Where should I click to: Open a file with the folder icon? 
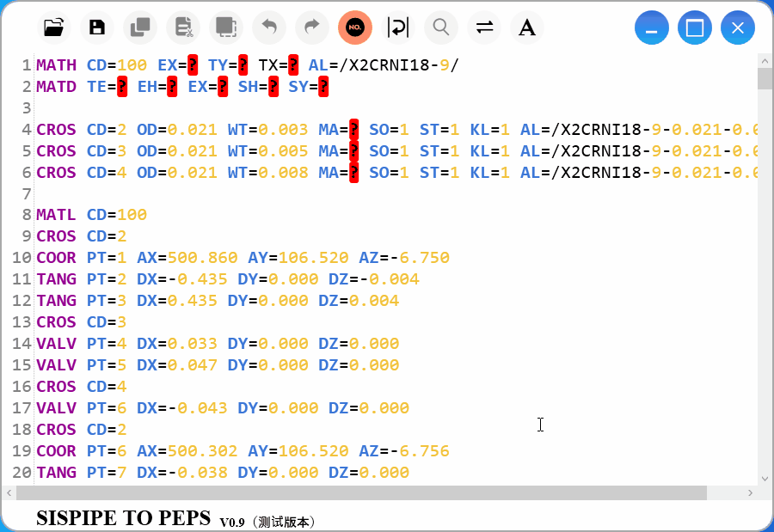54,28
